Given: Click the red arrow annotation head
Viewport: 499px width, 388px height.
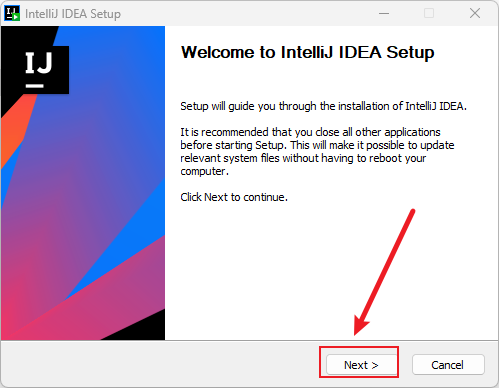Looking at the screenshot, I should (360, 325).
